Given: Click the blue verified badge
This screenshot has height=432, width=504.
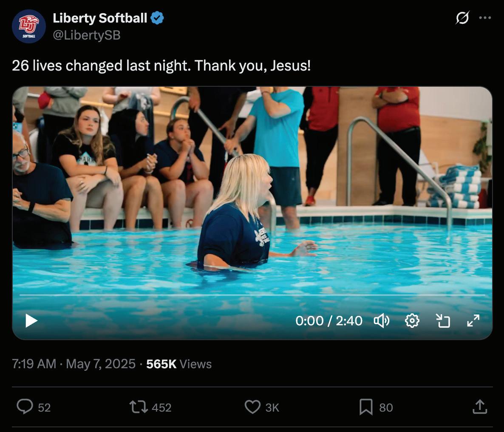Looking at the screenshot, I should click(x=157, y=18).
